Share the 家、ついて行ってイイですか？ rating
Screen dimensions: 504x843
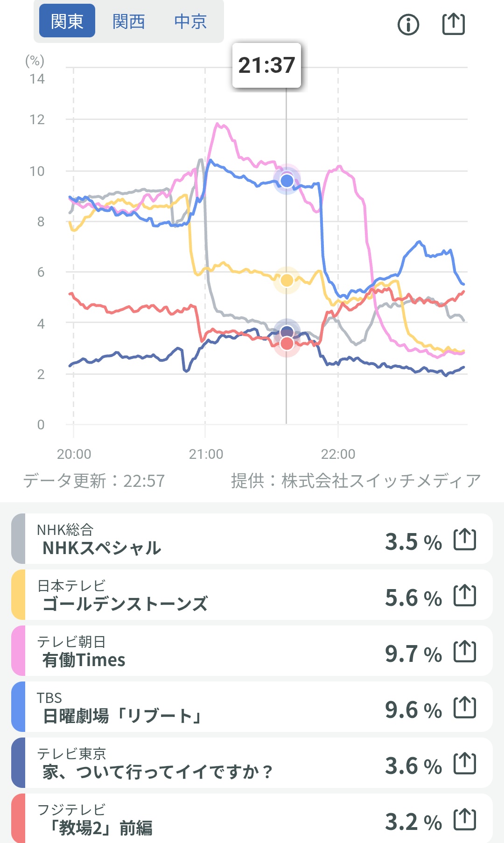(x=465, y=764)
